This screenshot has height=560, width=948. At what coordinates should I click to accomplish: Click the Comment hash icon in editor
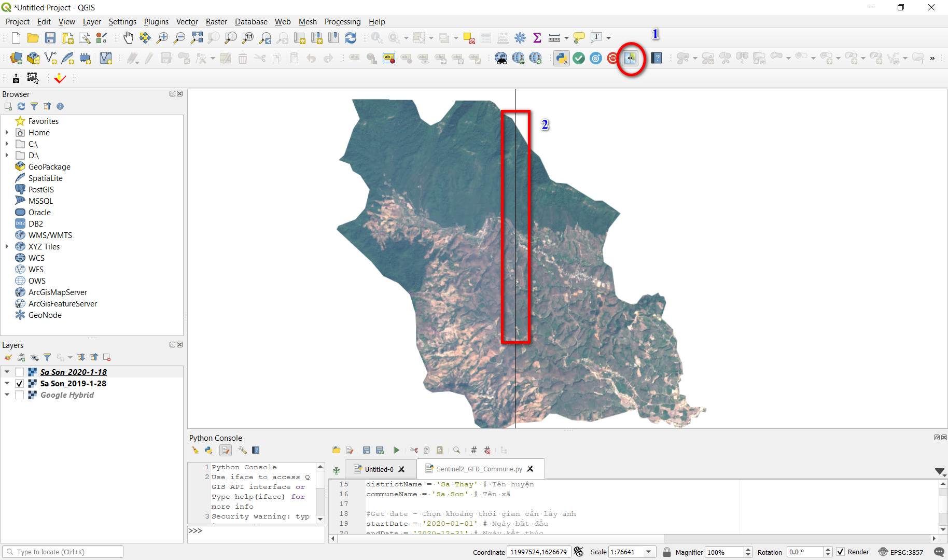[473, 450]
